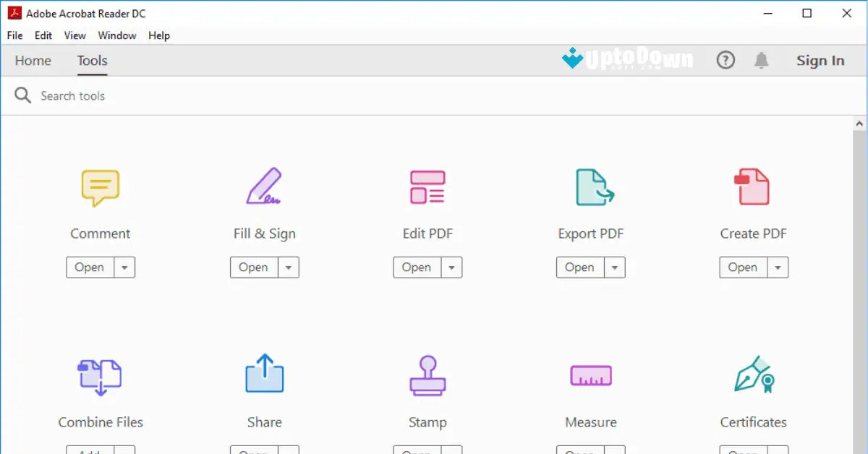Open the View menu
Screen dimensions: 868x454
[75, 35]
